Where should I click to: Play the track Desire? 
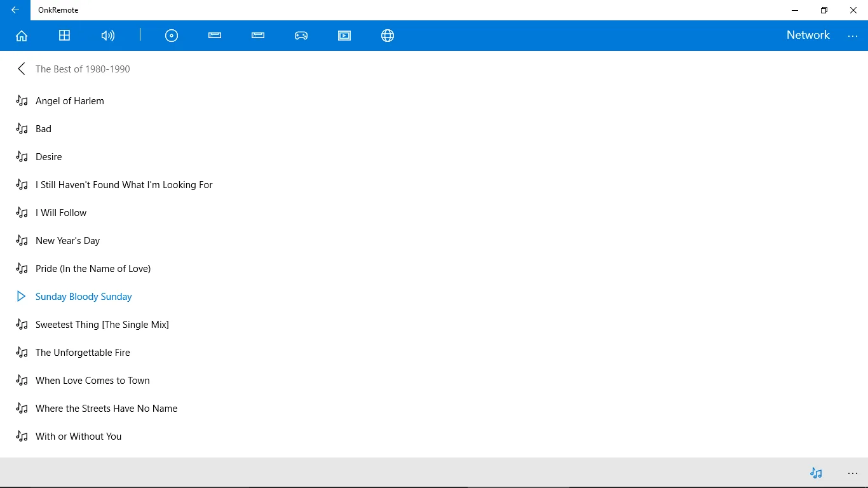point(49,157)
